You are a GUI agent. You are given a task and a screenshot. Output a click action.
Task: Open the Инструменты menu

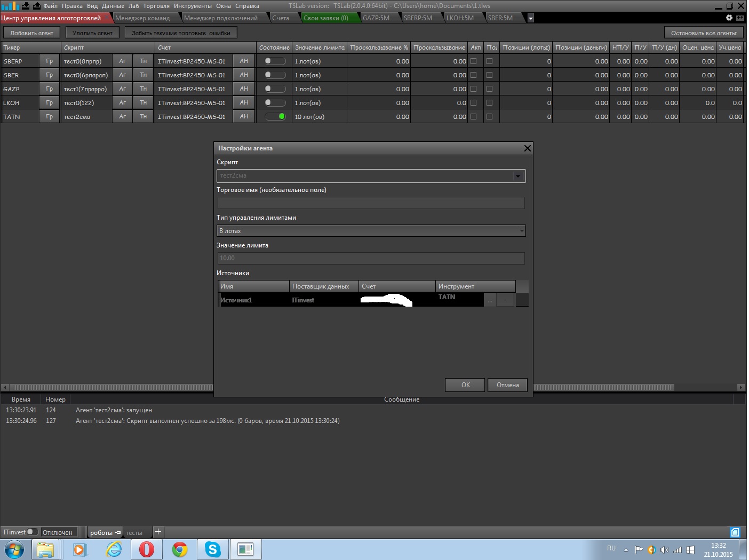click(193, 6)
